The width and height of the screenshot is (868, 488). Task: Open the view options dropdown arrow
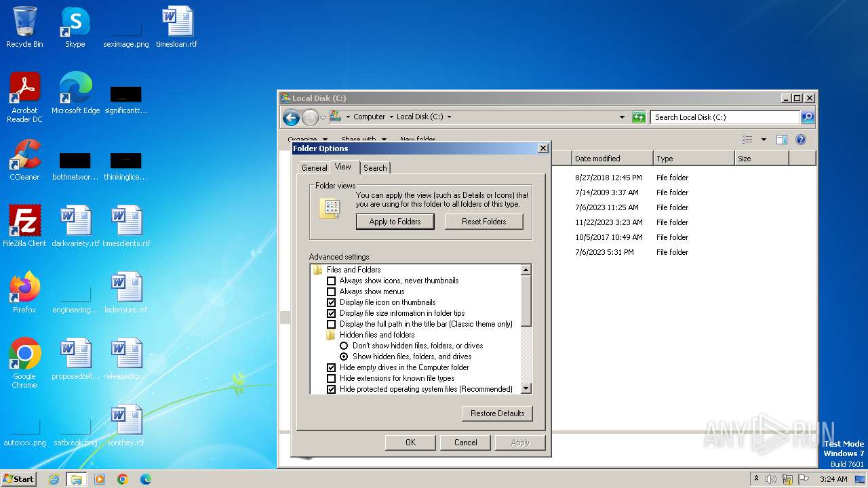764,140
